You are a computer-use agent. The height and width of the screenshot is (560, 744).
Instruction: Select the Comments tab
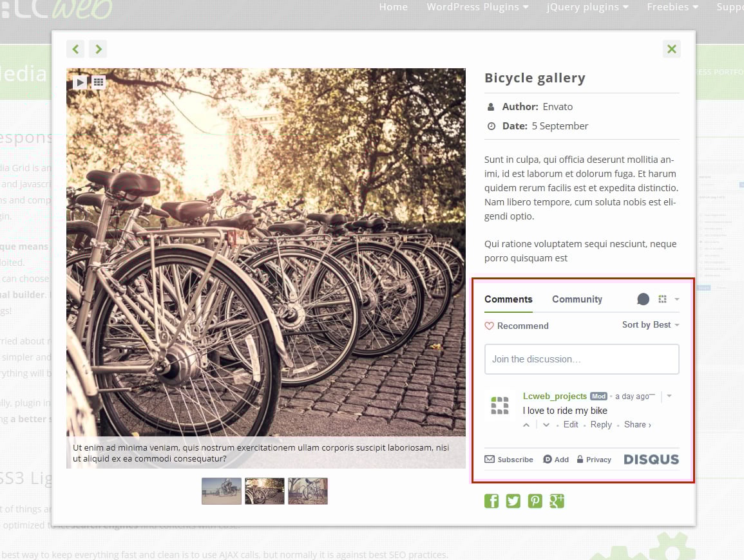(508, 299)
